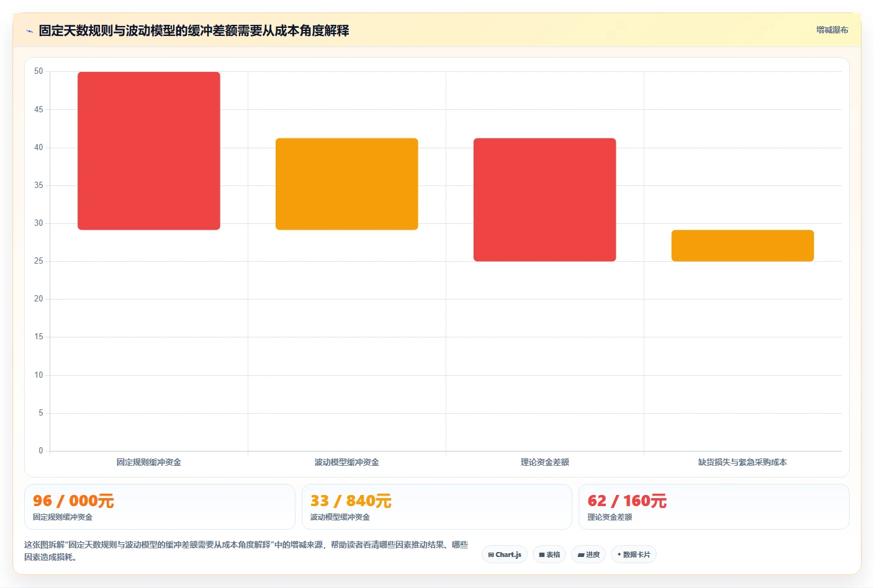Viewport: 874px width, 588px height.
Task: Click the lightning icon beside the card title
Action: [29, 31]
